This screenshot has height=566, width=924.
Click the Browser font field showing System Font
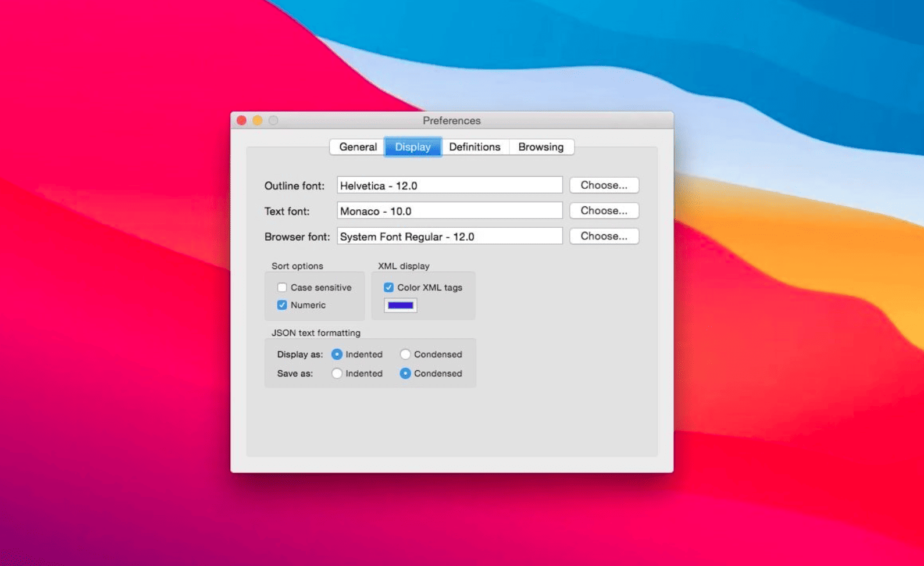pos(449,237)
